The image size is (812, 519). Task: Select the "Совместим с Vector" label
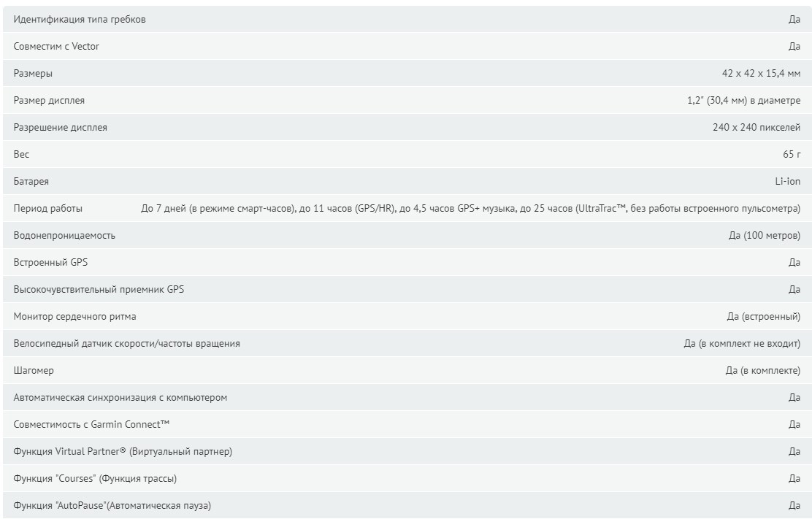click(x=56, y=47)
